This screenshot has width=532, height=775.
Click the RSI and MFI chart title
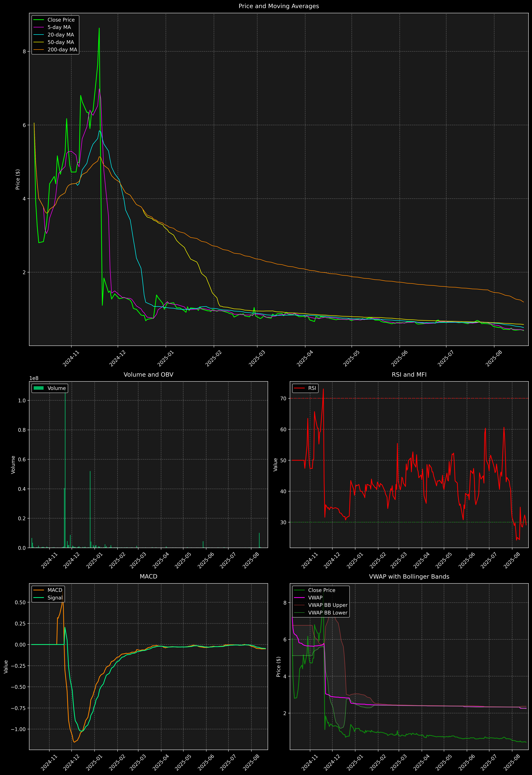409,374
